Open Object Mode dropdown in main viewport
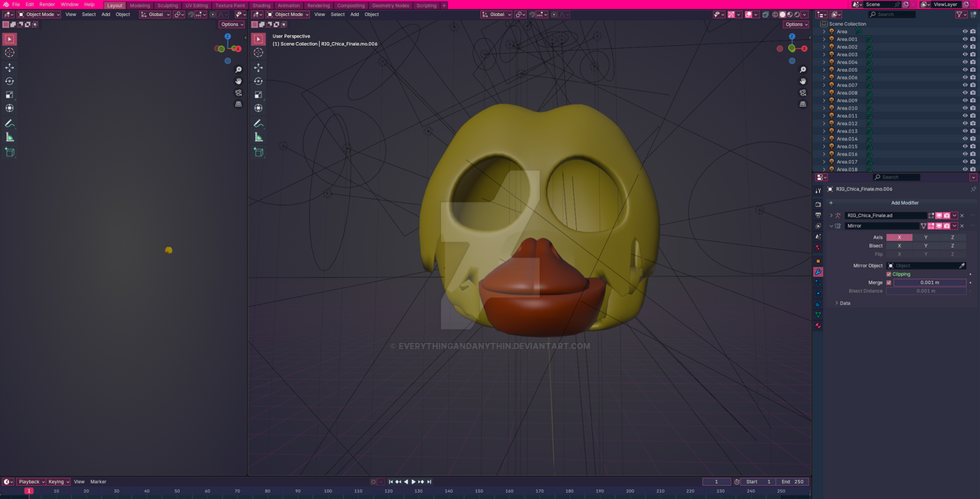Viewport: 980px width, 499px height. point(289,15)
